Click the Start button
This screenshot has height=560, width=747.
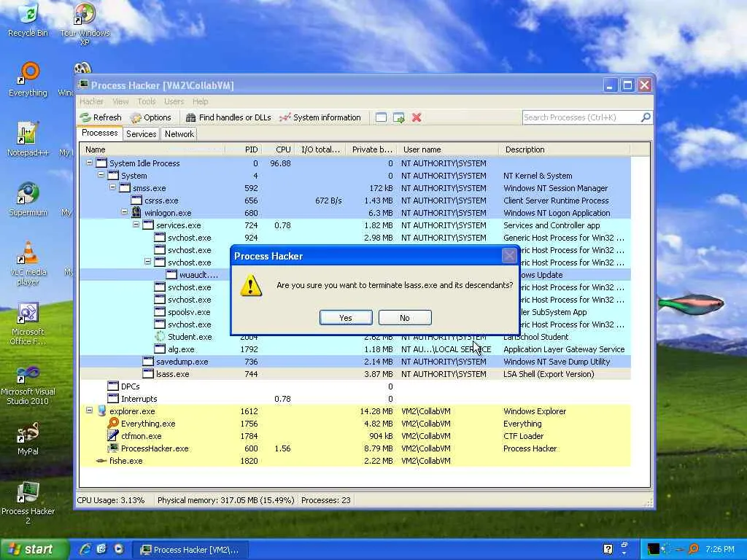(34, 550)
